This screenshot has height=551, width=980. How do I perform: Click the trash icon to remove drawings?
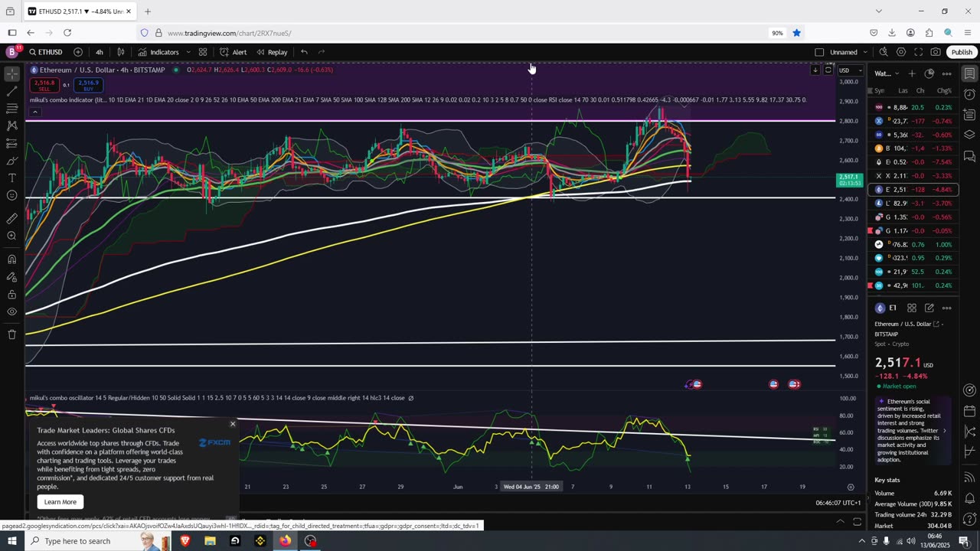coord(11,334)
